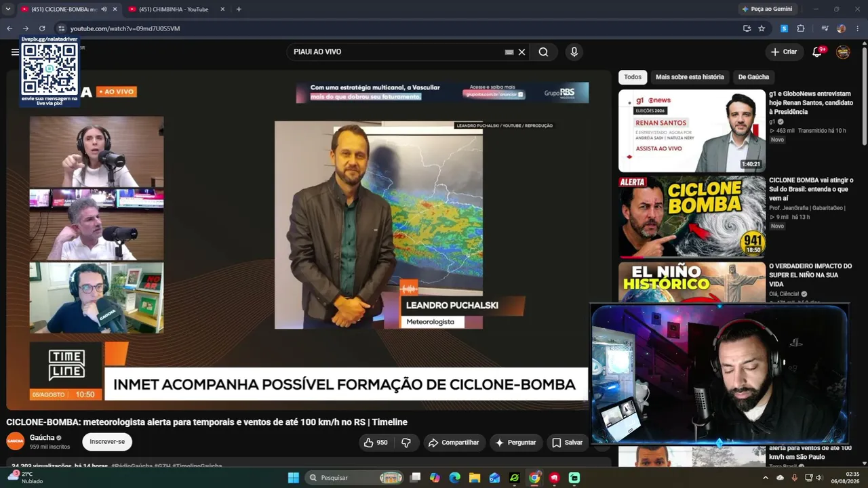
Task: Launch Microsoft Edge from the taskbar
Action: coord(455,478)
